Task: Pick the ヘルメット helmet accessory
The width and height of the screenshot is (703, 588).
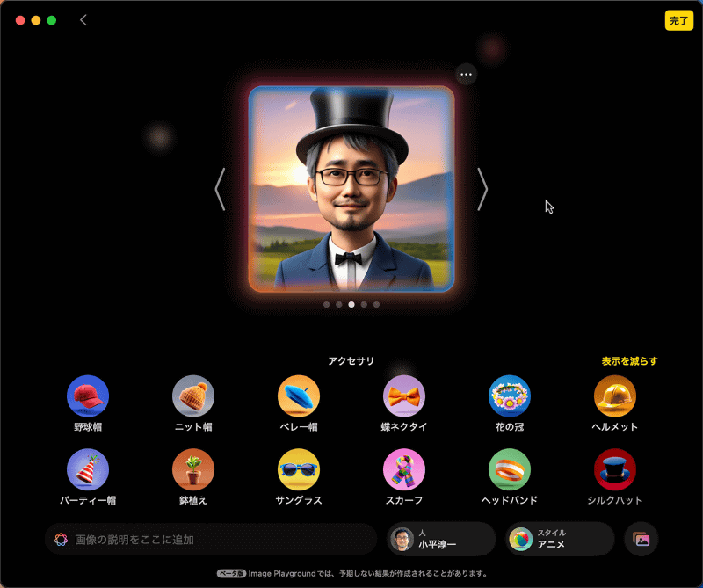Action: 614,398
